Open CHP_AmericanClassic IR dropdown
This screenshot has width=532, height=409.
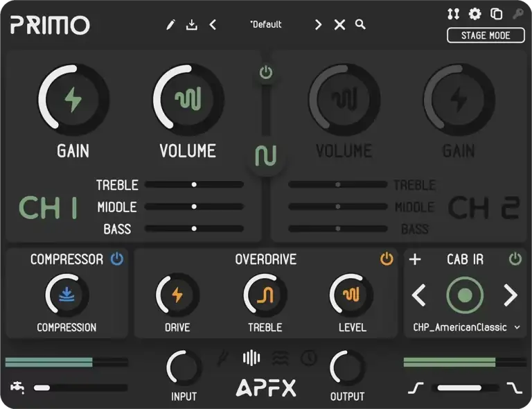466,327
